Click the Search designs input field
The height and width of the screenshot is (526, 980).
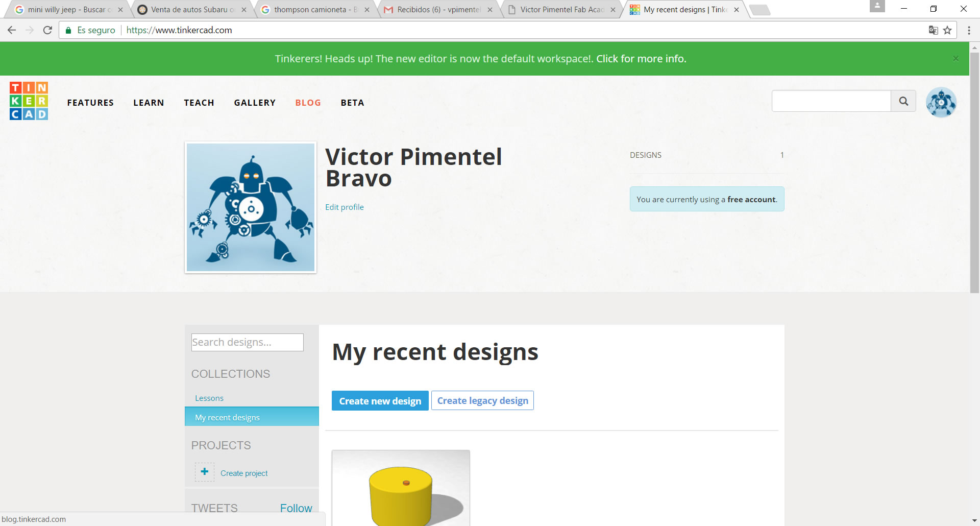248,342
